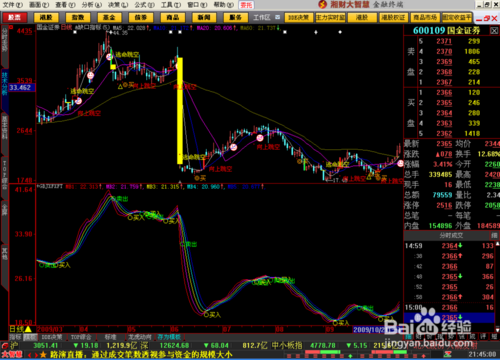Click the small red square marker atop chart
The height and width of the screenshot is (360, 500).
11,27
